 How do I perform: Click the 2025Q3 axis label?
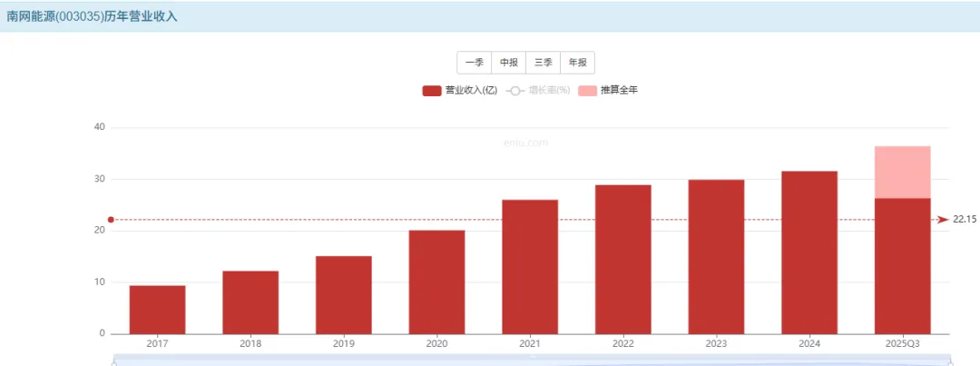click(x=903, y=344)
